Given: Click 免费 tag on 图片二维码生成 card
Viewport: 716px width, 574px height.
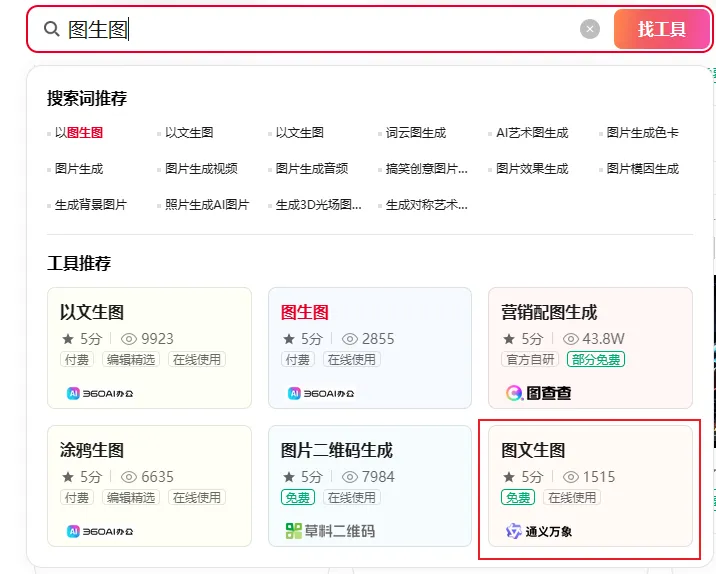Looking at the screenshot, I should [x=298, y=497].
